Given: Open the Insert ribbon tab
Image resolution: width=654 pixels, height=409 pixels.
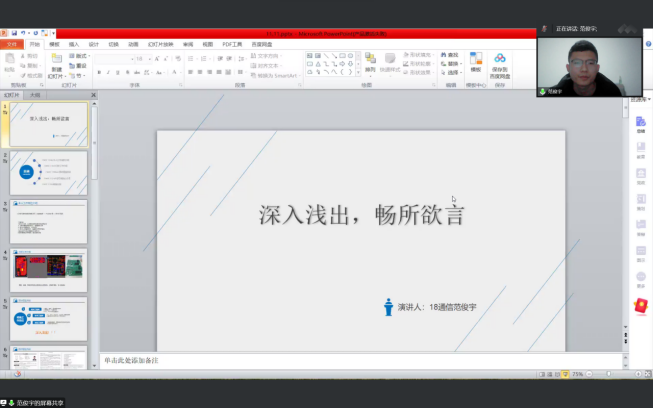Looking at the screenshot, I should click(74, 44).
